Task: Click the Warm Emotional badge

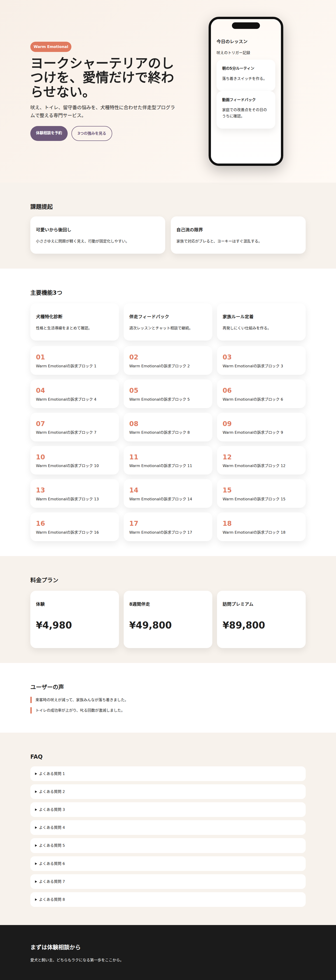Action: (x=51, y=47)
